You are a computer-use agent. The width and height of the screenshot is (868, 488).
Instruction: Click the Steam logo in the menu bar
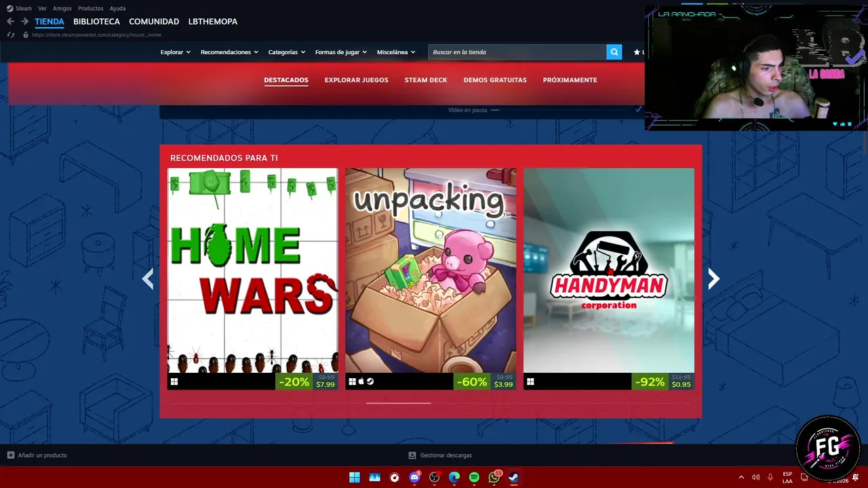9,8
